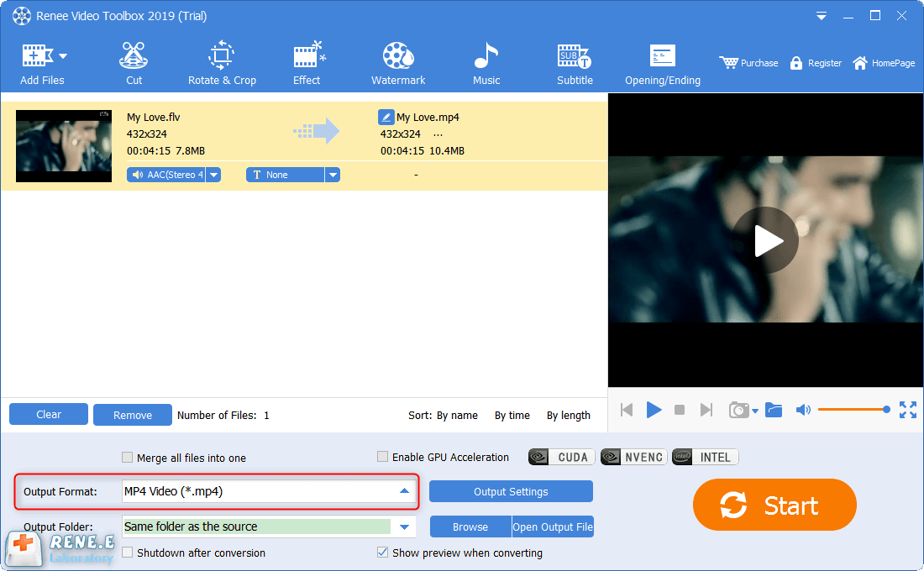Open the Opening/Ending tool
This screenshot has height=571, width=924.
click(x=663, y=64)
